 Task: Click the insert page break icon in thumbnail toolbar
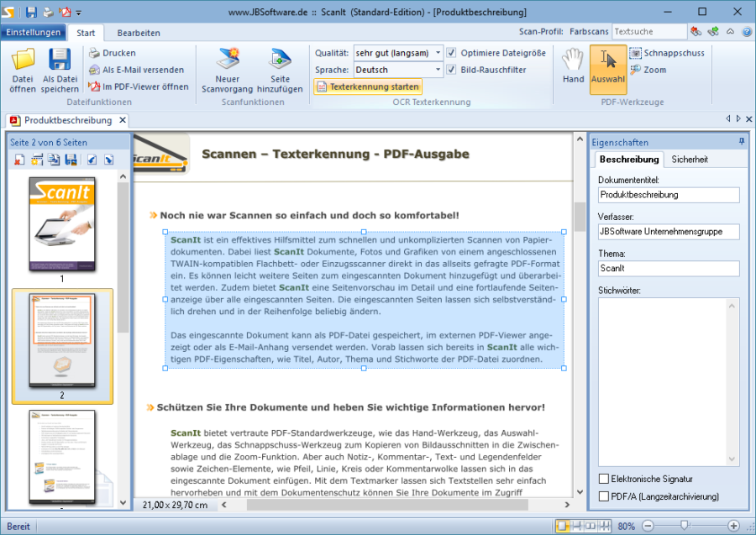(x=37, y=160)
